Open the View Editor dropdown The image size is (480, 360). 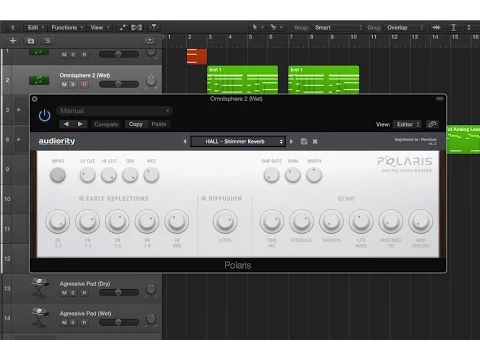407,124
